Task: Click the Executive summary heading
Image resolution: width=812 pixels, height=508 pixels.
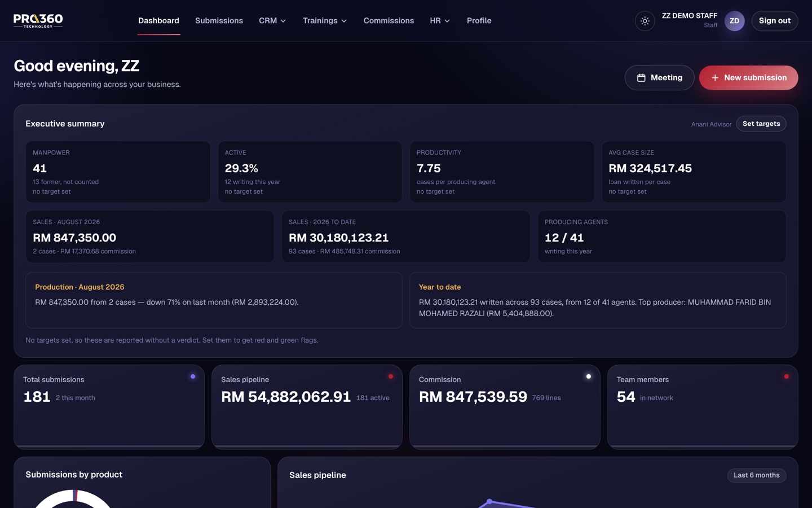Action: [x=65, y=124]
